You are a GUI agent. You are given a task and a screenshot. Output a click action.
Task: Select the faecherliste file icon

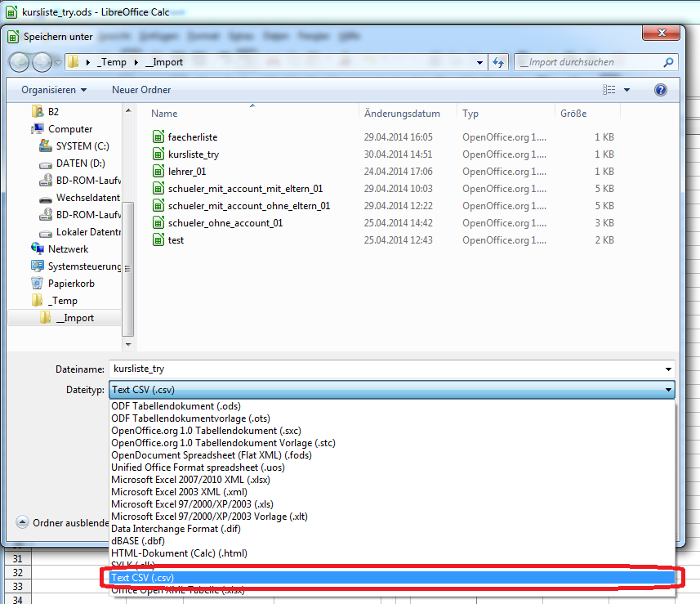coord(158,136)
